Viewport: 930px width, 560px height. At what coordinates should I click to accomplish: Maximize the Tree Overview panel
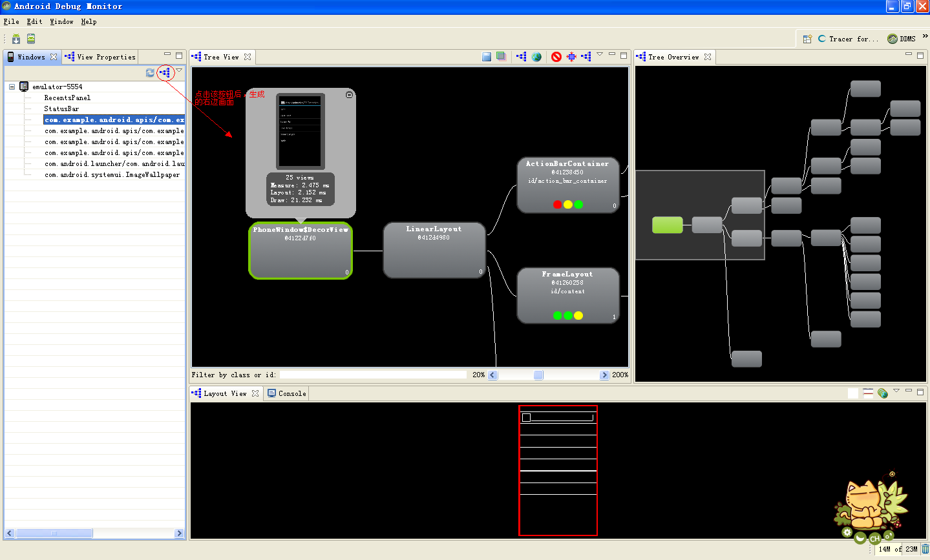(920, 55)
